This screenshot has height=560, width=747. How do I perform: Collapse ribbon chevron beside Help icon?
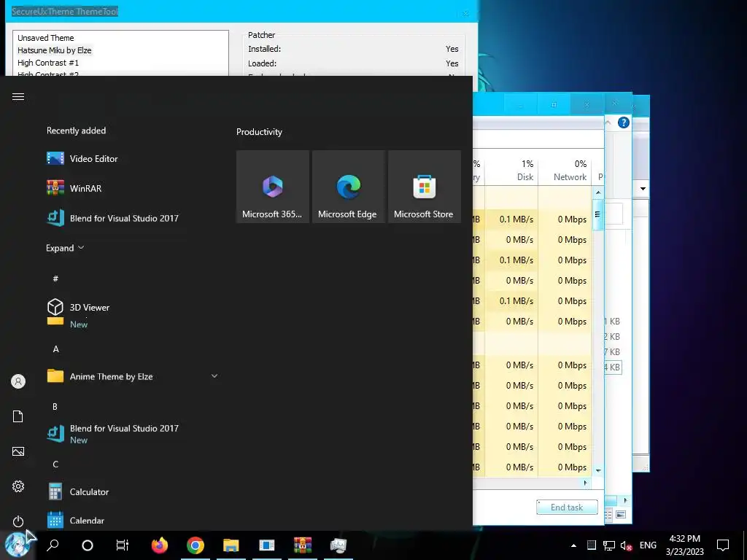point(608,122)
